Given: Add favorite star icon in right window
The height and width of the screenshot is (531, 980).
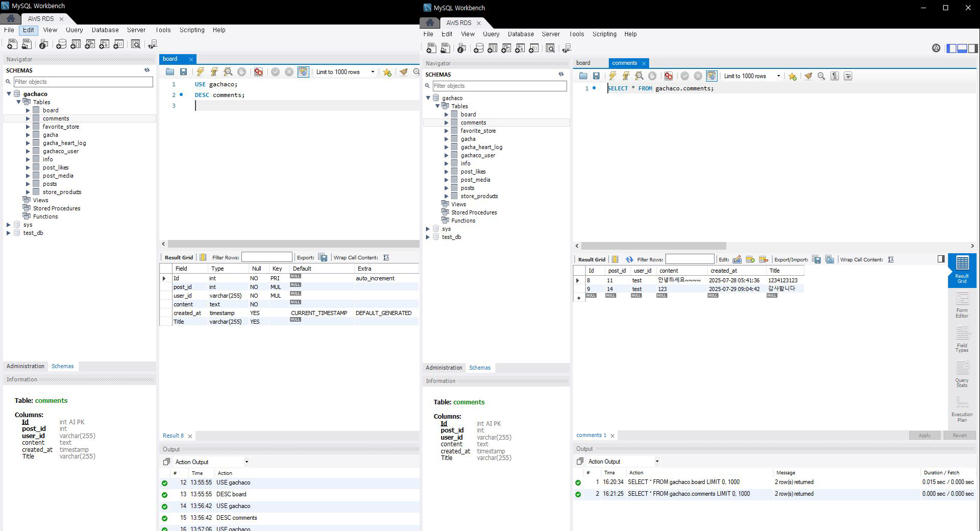Looking at the screenshot, I should 792,76.
